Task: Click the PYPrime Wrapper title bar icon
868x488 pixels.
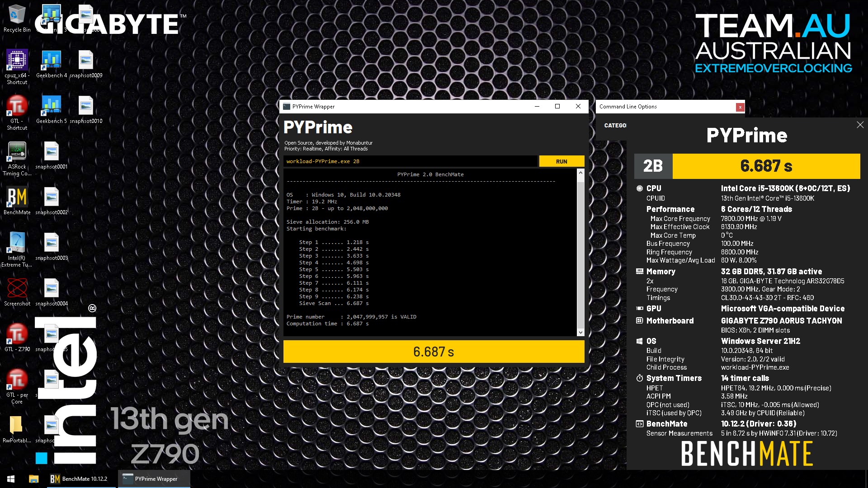Action: 286,107
